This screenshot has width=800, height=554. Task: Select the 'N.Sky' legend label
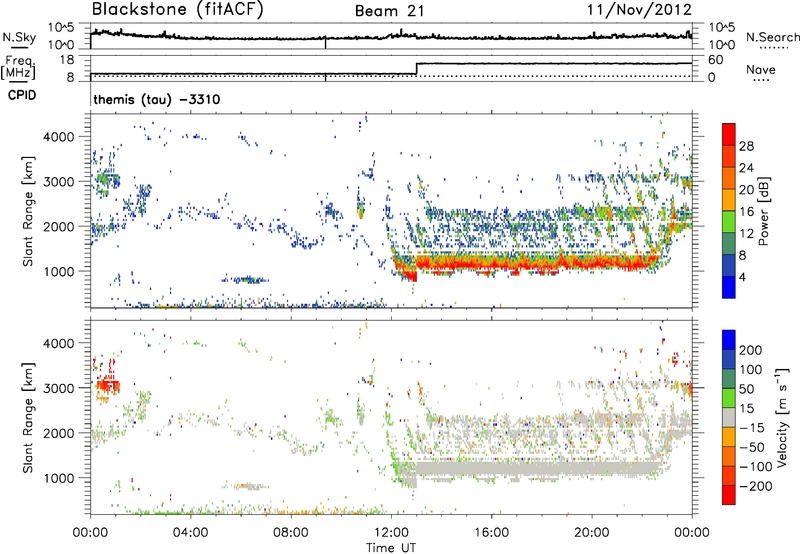19,37
